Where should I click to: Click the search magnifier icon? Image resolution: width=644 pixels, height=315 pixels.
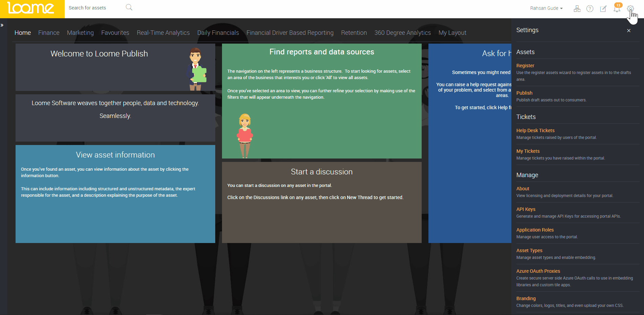tap(129, 7)
